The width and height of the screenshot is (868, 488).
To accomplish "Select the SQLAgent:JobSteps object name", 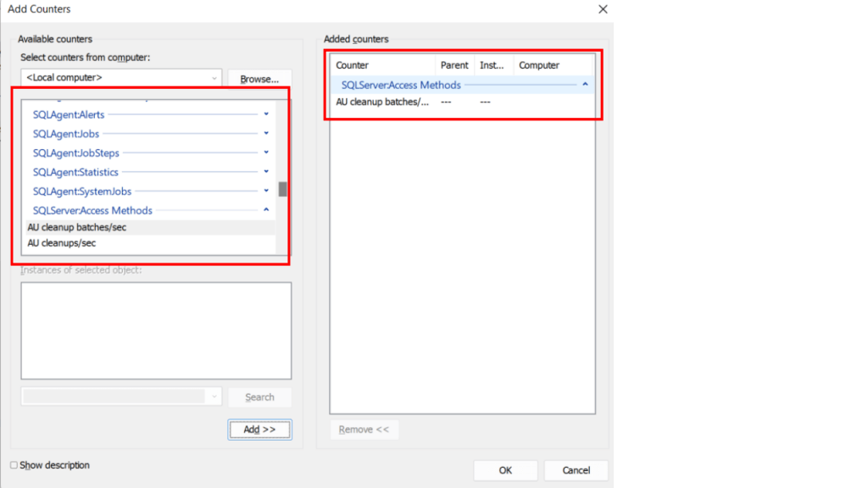I will 75,152.
